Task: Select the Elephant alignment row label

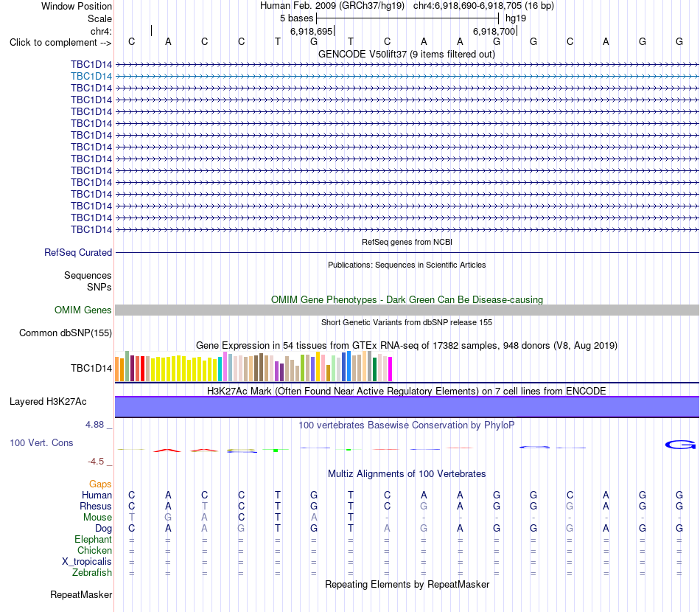Action: tap(93, 539)
